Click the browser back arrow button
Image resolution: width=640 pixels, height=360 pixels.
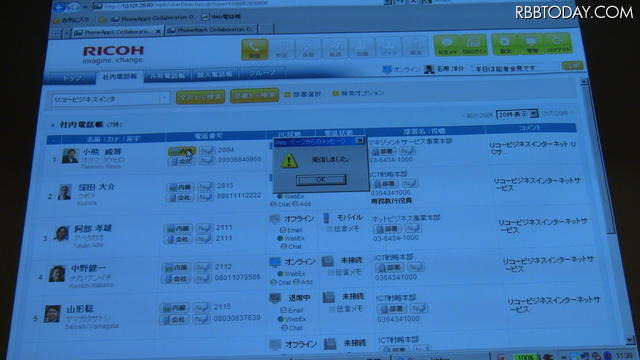(60, 7)
